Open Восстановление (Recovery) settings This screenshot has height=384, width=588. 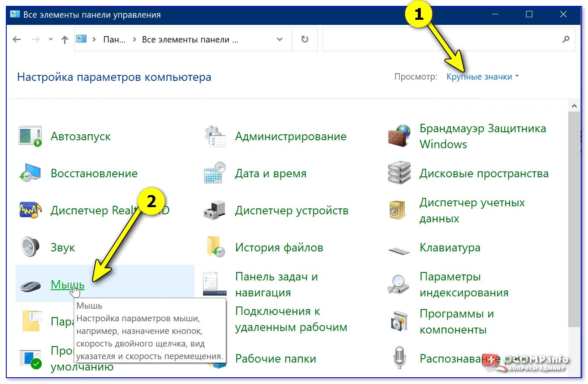[94, 173]
